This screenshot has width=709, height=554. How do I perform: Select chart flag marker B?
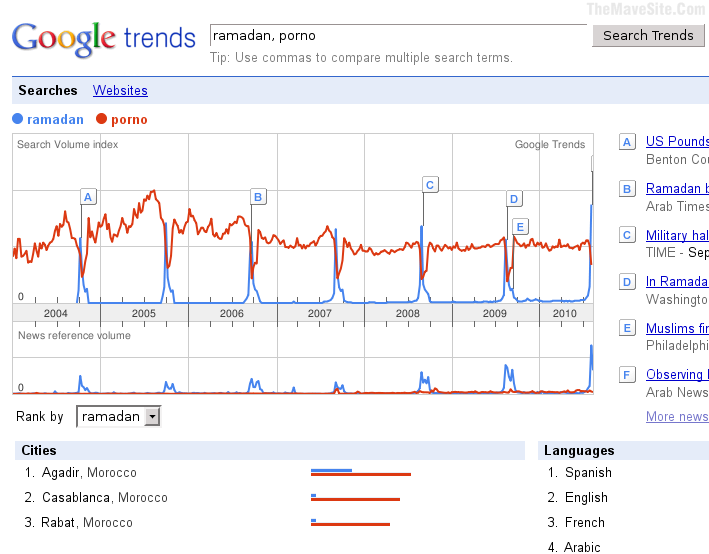point(258,197)
